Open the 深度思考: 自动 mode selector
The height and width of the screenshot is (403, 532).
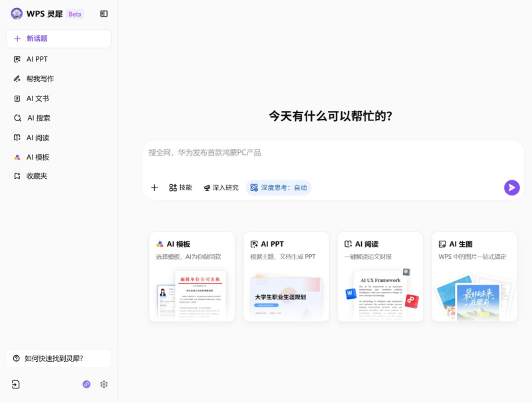point(278,188)
